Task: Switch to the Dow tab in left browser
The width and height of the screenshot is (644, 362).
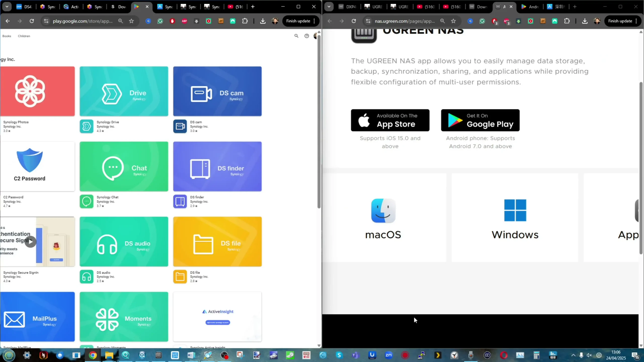Action: point(119,7)
